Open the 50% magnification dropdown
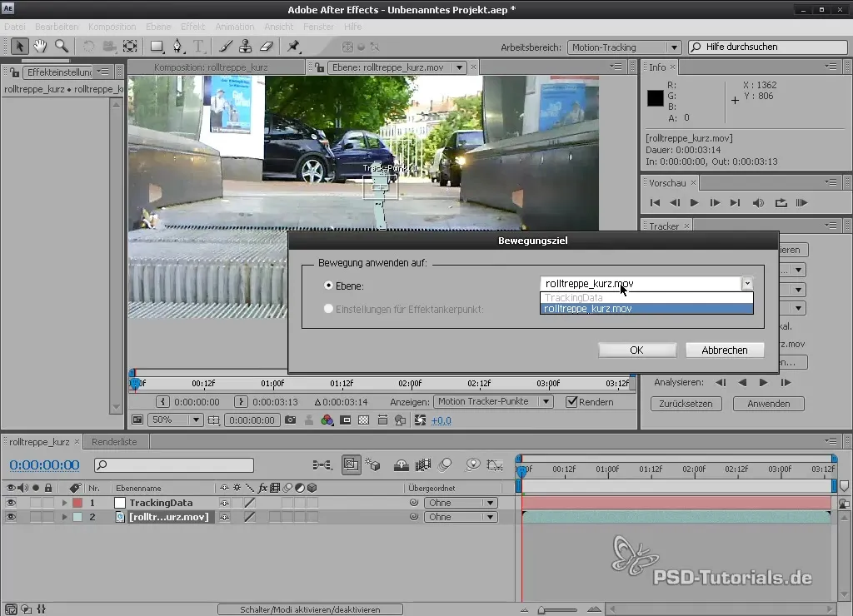Viewport: 853px width, 616px height. (x=176, y=420)
